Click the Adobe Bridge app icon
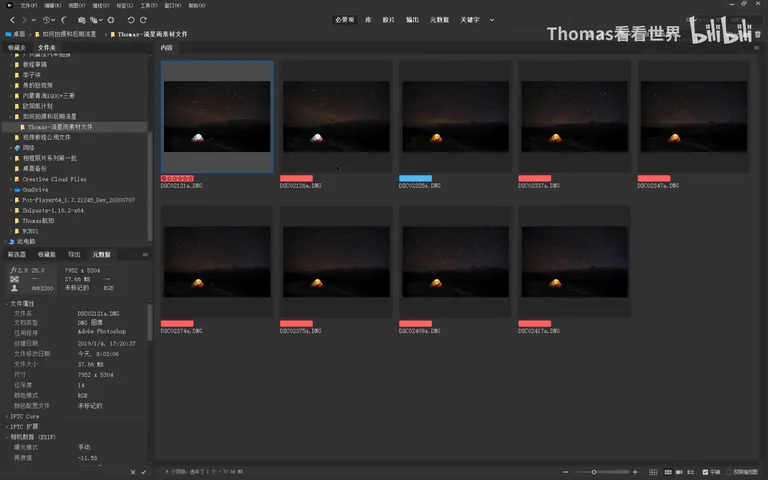768x480 pixels. click(9, 5)
